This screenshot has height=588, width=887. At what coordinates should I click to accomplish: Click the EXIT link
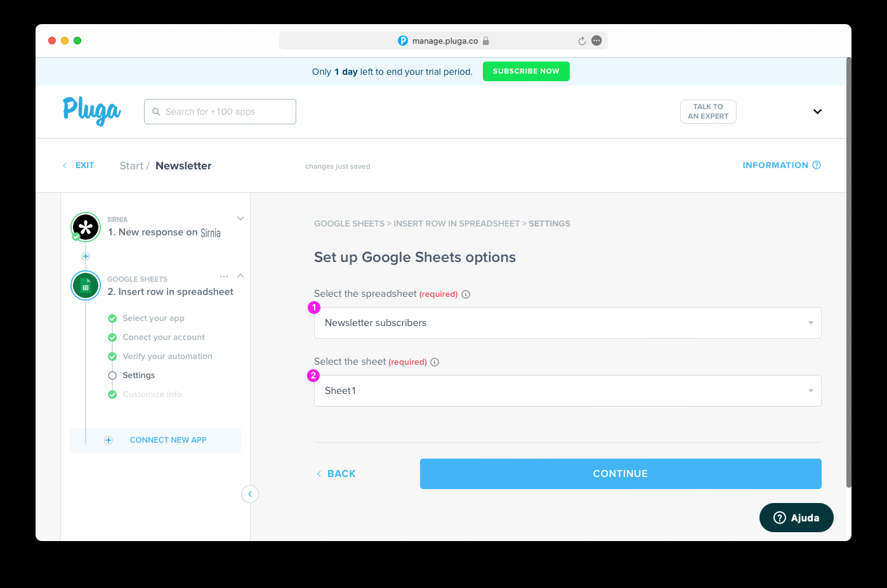coord(79,166)
